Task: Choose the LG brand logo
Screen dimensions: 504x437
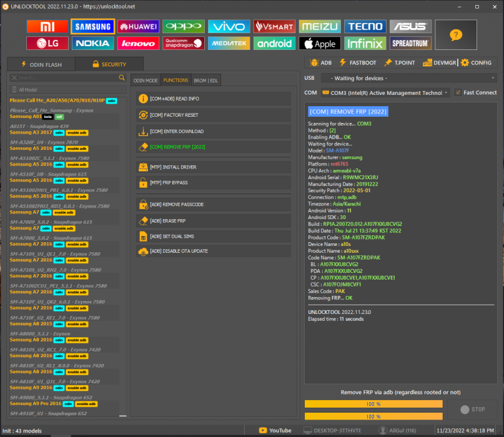Action: [47, 43]
